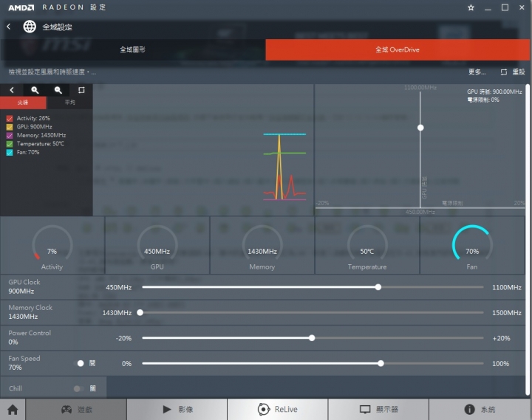Uncheck the Temperature 50°C graph checkbox
532x420 pixels.
coord(10,144)
